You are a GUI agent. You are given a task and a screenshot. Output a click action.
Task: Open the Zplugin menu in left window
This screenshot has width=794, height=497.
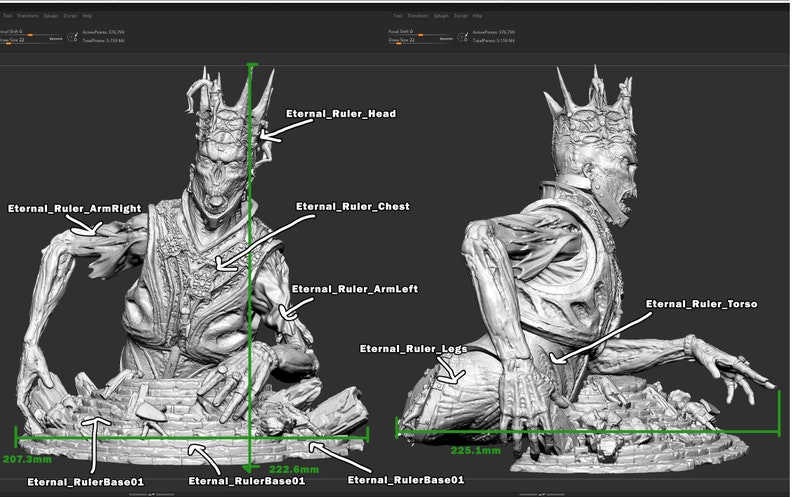click(x=51, y=16)
